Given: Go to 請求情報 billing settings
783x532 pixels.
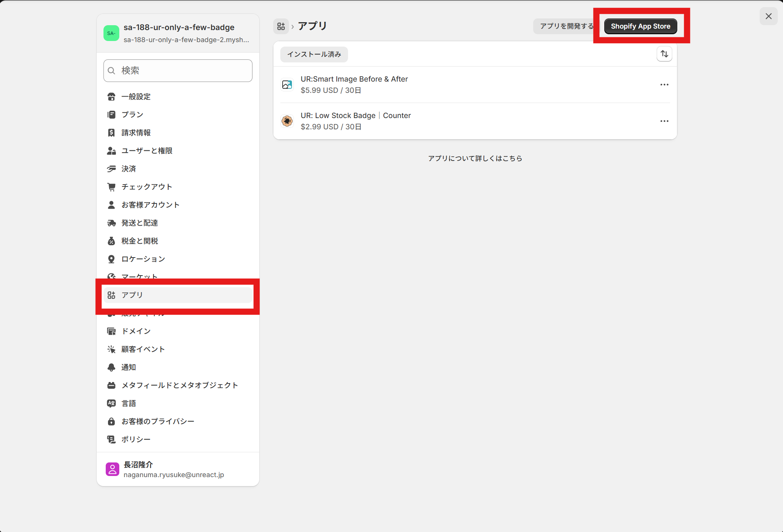Looking at the screenshot, I should [178, 133].
